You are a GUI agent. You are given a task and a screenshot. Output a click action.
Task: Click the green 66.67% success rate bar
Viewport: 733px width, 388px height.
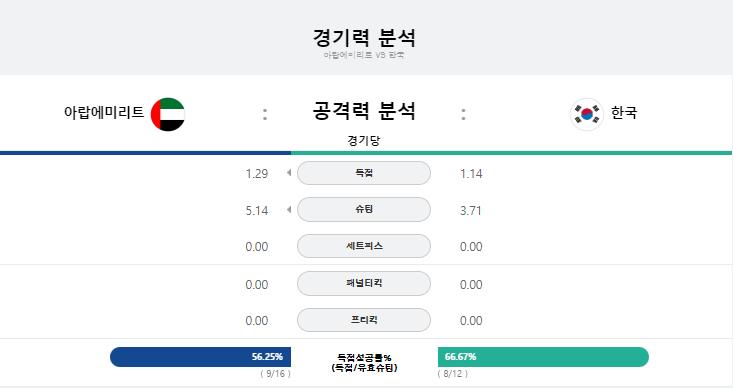pyautogui.click(x=543, y=357)
